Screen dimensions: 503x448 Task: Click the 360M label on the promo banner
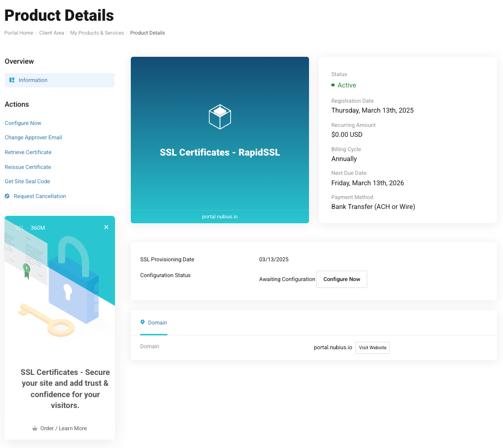pos(38,228)
